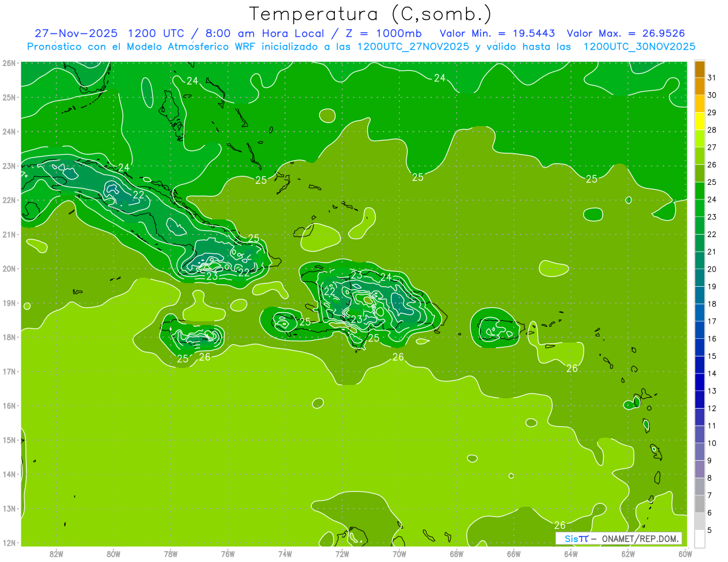Click the 17N latitude label
Image resolution: width=728 pixels, height=562 pixels.
point(8,372)
